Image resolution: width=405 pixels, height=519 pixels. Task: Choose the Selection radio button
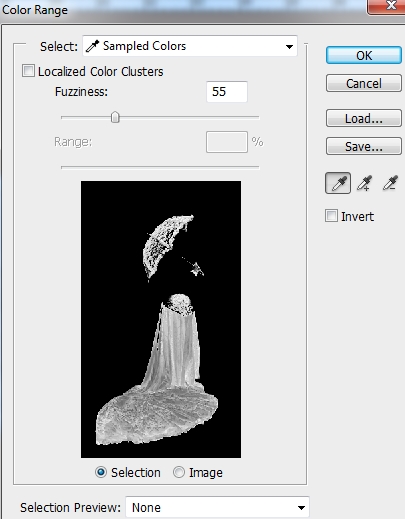101,472
